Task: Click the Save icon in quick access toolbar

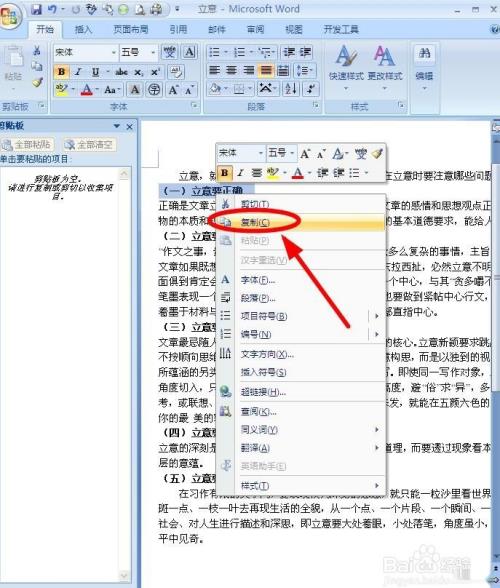Action: coord(36,9)
